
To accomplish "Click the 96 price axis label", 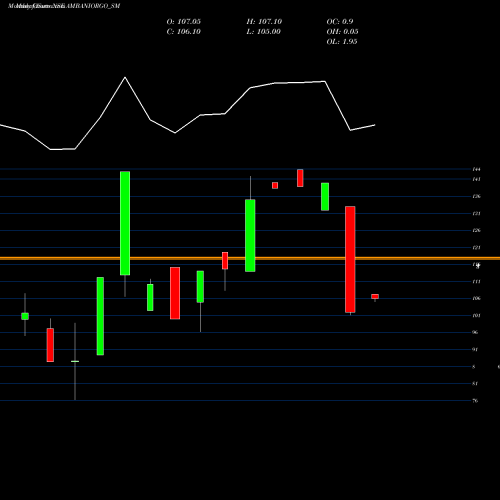I will [475, 332].
